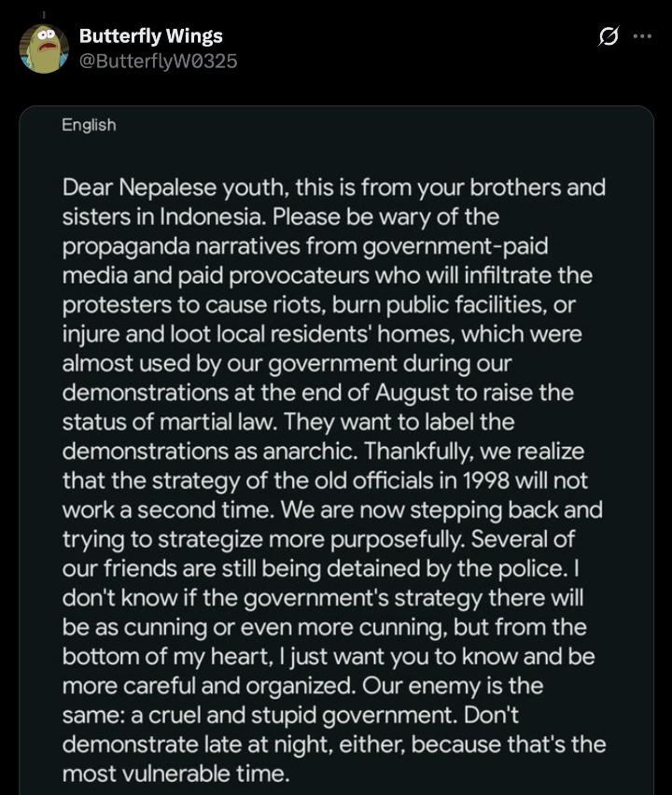The image size is (672, 795).
Task: Click the line "work a second time"
Action: (x=332, y=510)
